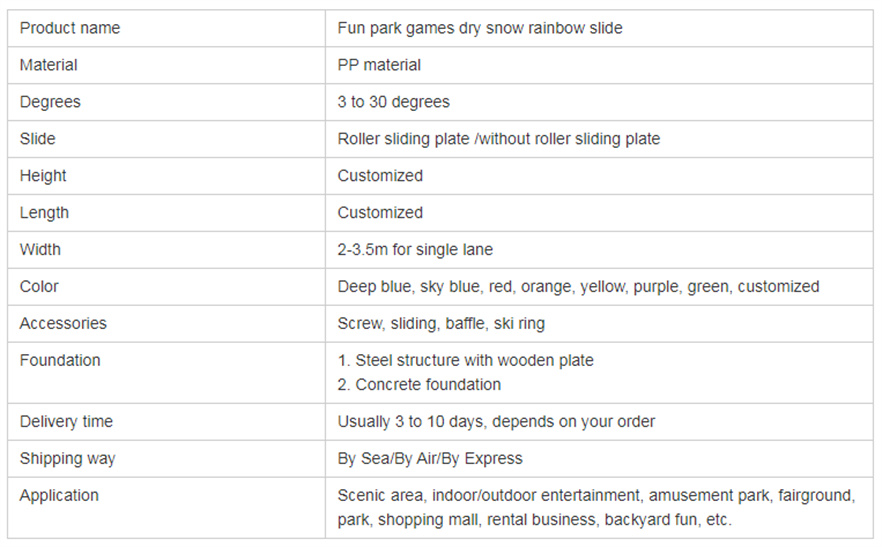Click the "Product name" label cell
This screenshot has height=547, width=882.
70,28
